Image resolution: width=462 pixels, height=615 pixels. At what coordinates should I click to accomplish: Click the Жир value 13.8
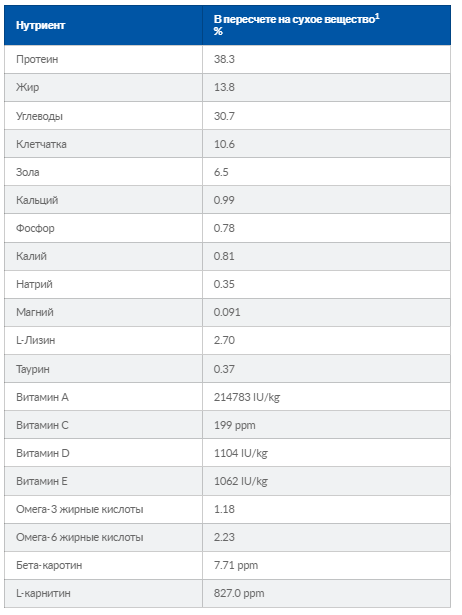point(224,87)
